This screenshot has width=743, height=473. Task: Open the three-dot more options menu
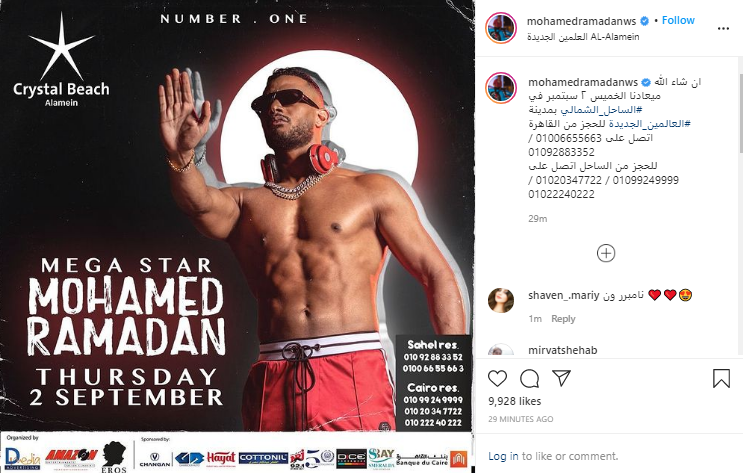723,29
